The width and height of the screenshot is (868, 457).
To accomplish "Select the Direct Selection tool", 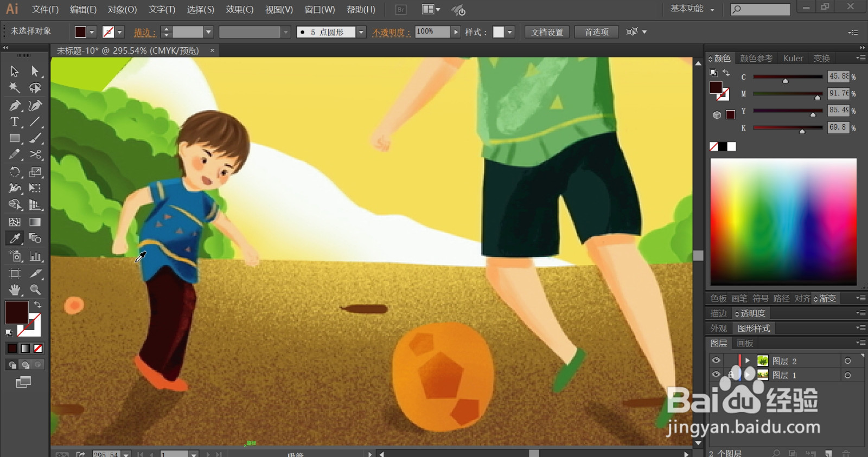I will [x=35, y=71].
